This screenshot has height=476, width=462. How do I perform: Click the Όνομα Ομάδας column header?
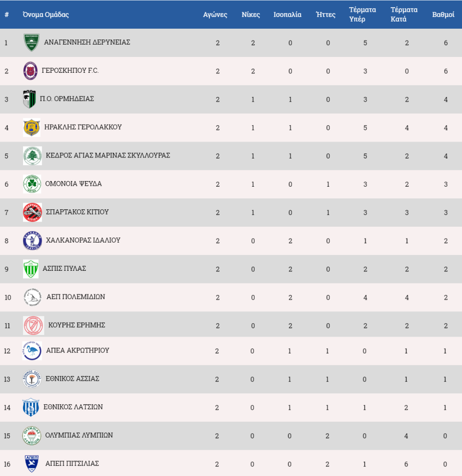click(x=46, y=14)
